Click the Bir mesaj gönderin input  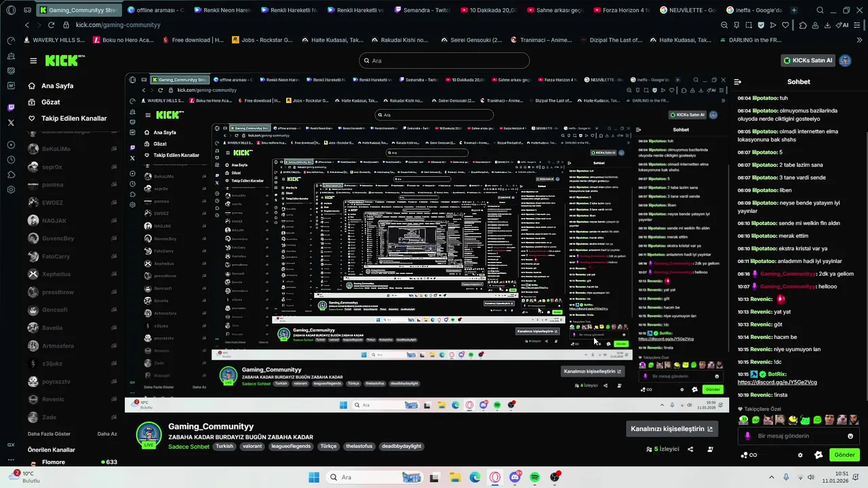coord(797,436)
